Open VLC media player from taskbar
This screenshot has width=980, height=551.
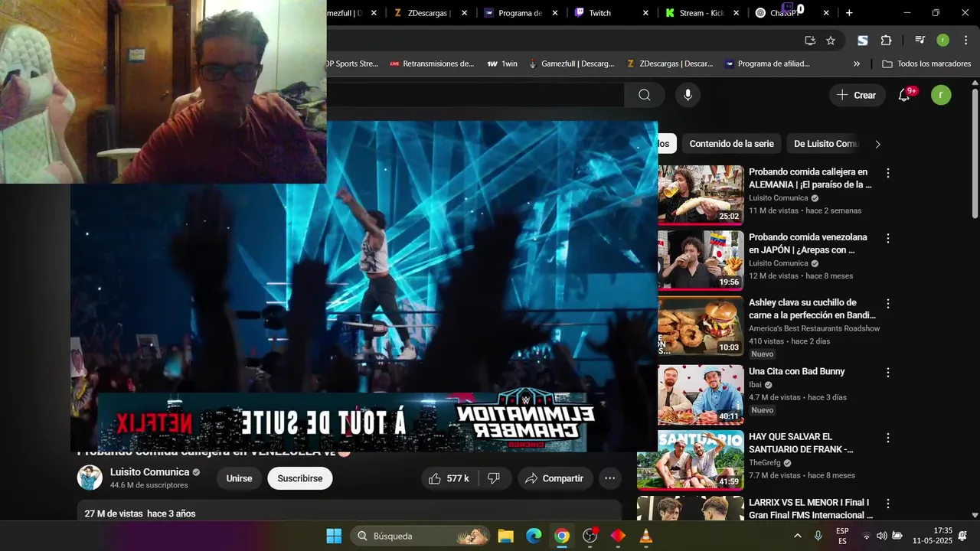pos(646,536)
